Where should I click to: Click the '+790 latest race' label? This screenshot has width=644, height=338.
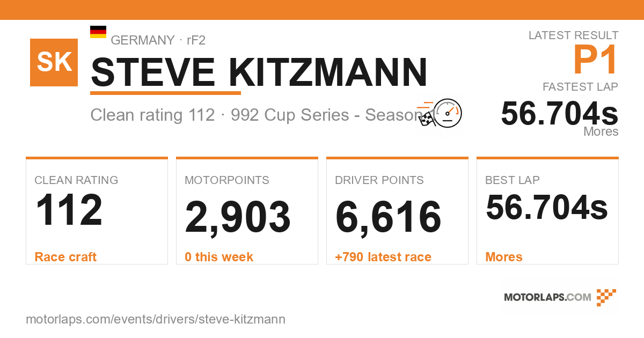coord(383,257)
